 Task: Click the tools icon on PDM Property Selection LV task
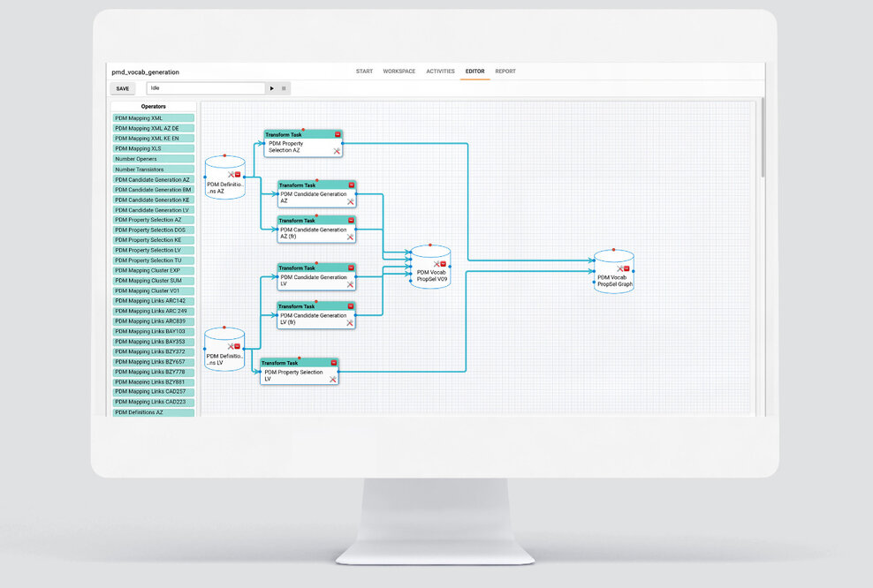tap(331, 380)
